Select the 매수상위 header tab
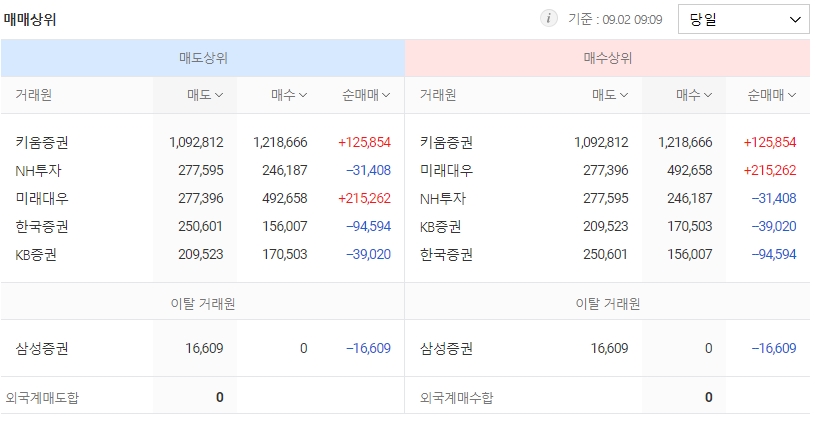 point(608,58)
